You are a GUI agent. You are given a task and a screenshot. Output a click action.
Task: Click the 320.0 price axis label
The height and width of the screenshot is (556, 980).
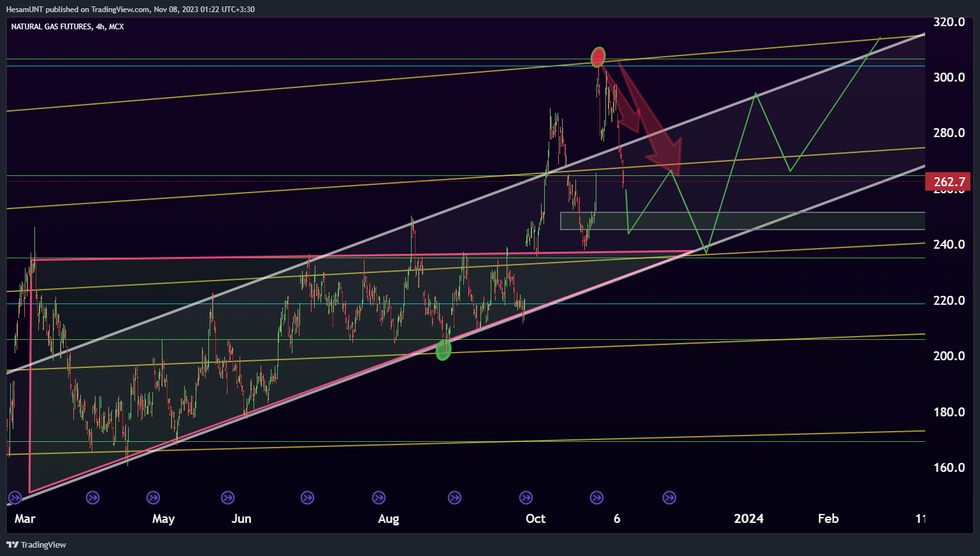click(x=949, y=22)
